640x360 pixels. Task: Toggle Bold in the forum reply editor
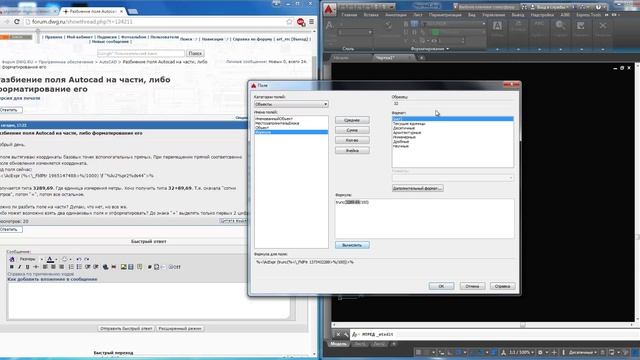(11, 267)
